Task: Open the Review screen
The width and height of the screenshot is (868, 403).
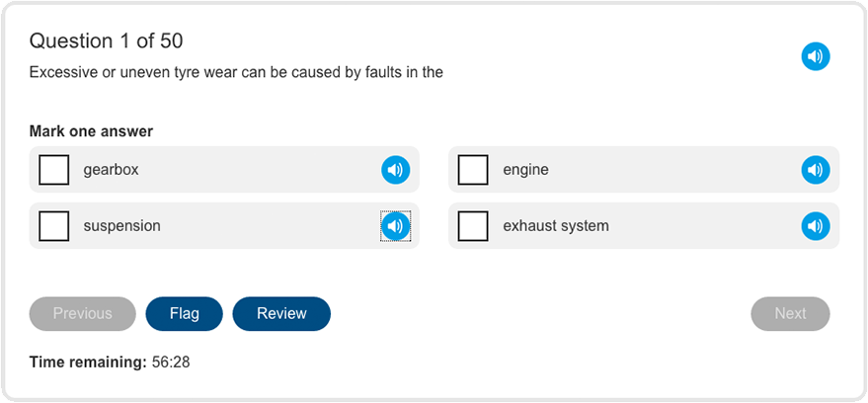Action: point(281,314)
